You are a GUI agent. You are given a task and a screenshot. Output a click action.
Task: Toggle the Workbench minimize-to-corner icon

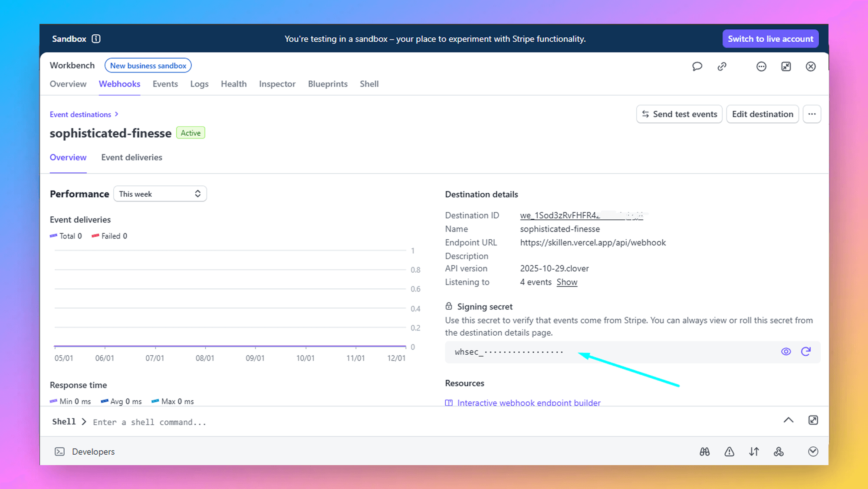(x=786, y=66)
